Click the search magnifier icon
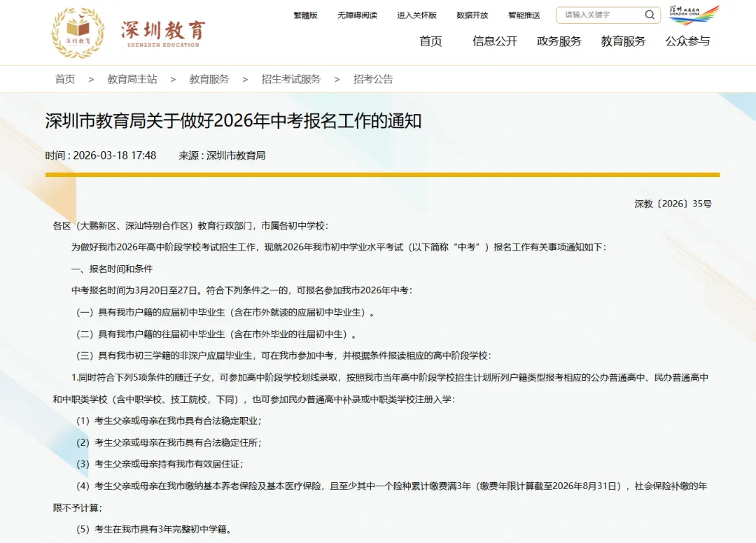Image resolution: width=756 pixels, height=543 pixels. 650,15
